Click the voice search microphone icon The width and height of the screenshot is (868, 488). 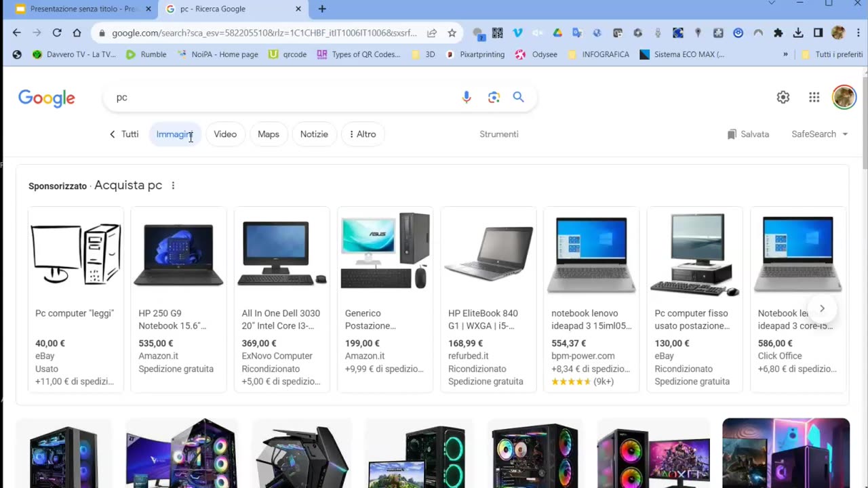point(467,98)
